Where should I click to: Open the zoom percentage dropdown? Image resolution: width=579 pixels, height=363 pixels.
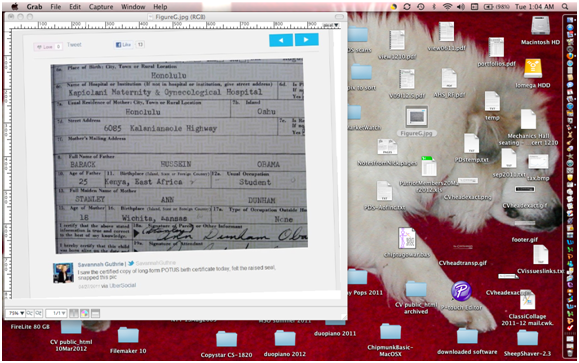pyautogui.click(x=16, y=313)
